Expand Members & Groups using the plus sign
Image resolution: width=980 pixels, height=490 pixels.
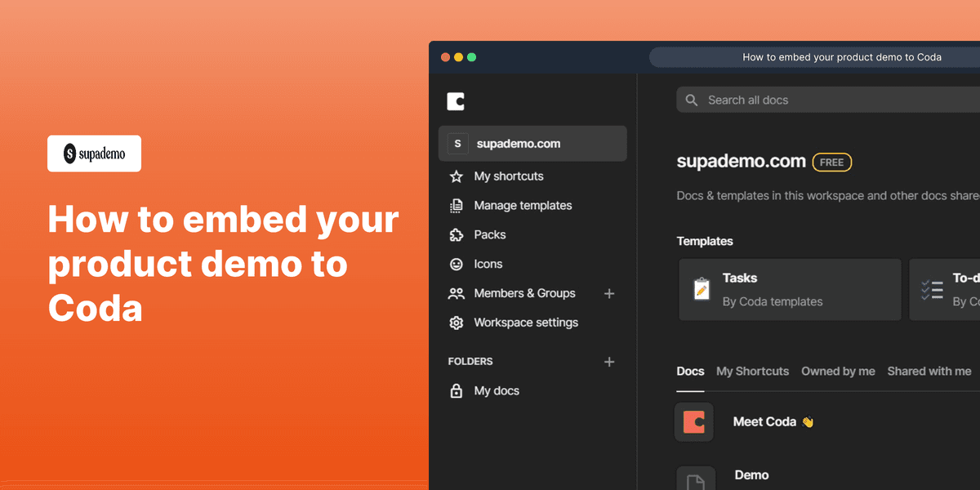pyautogui.click(x=609, y=293)
